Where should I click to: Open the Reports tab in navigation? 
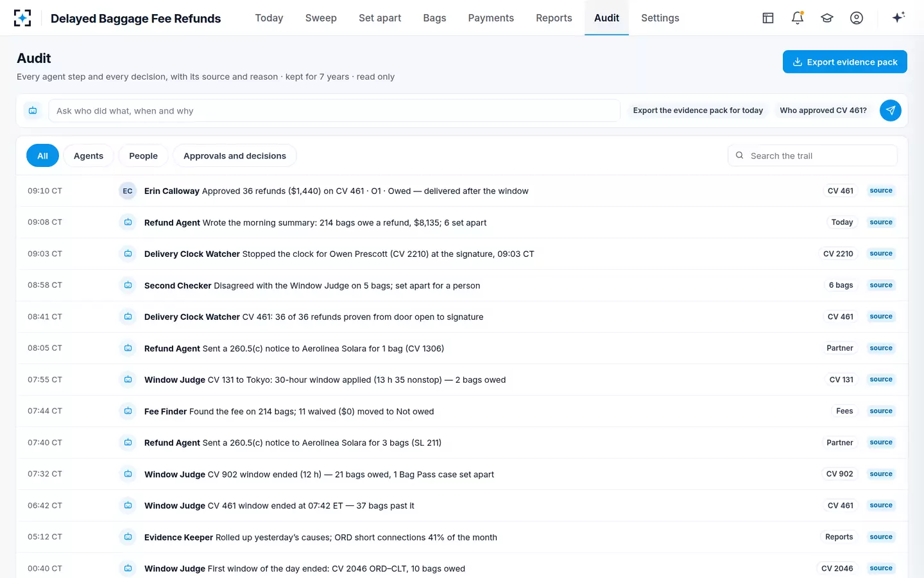click(x=554, y=18)
